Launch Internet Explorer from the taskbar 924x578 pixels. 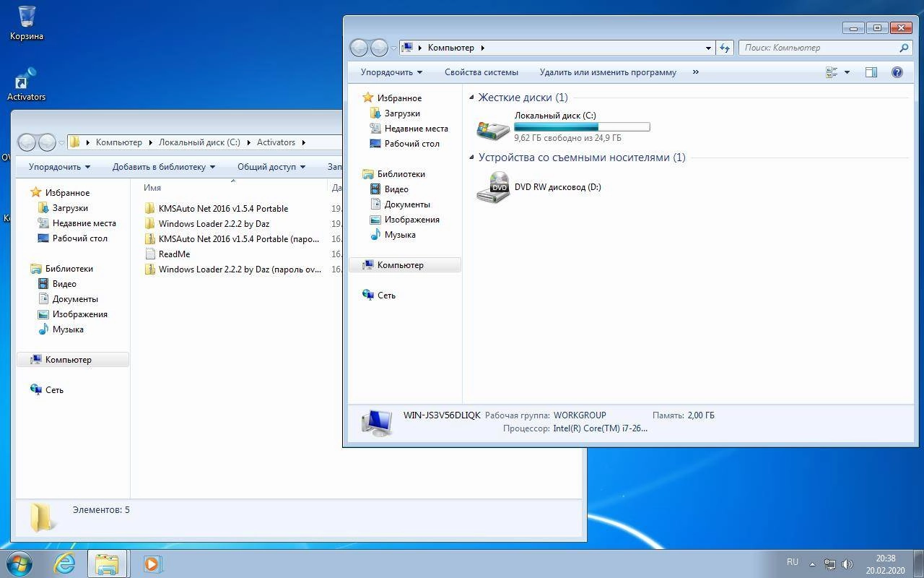[65, 564]
